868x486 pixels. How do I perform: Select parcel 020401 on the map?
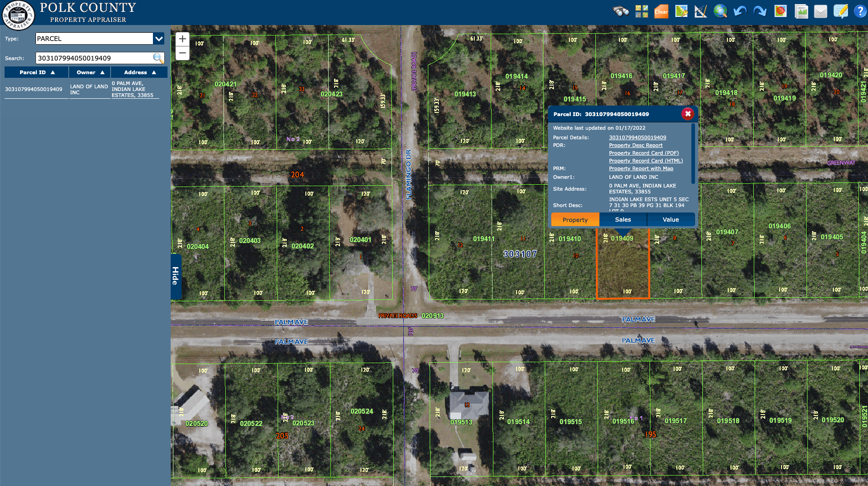[x=360, y=240]
